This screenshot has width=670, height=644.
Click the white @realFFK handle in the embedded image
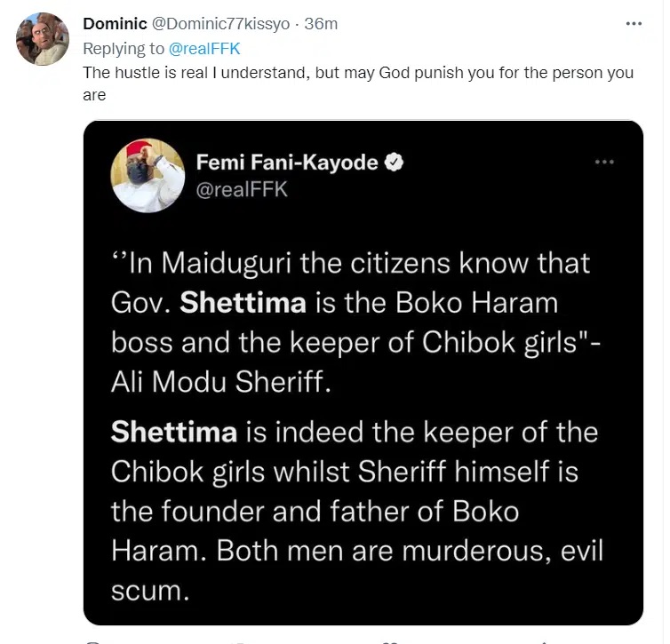pos(242,189)
